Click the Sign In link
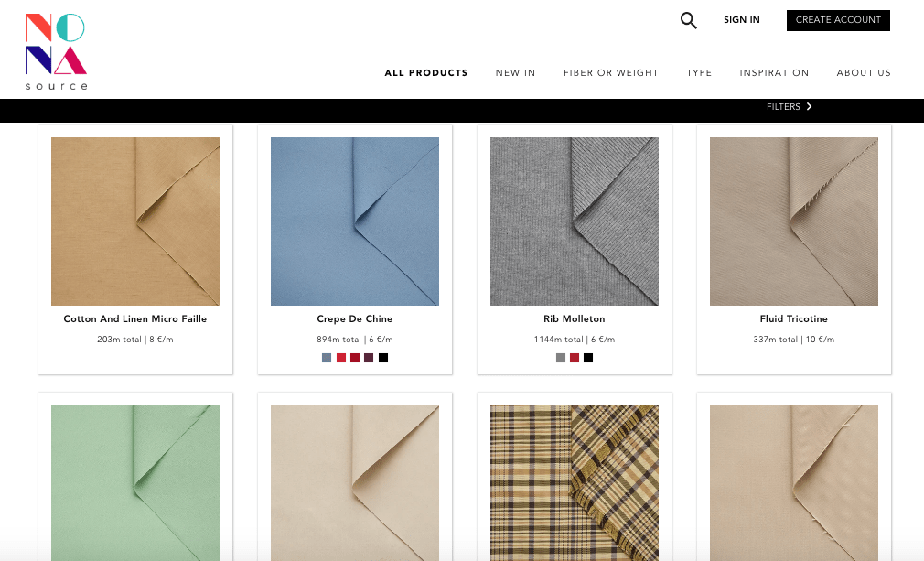The image size is (924, 561). click(741, 20)
